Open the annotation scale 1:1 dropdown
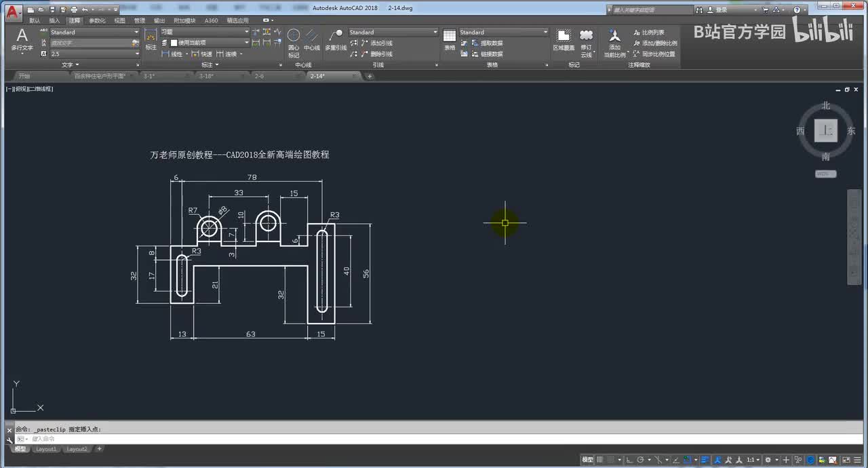Screen dimensions: 868x468 [752, 459]
